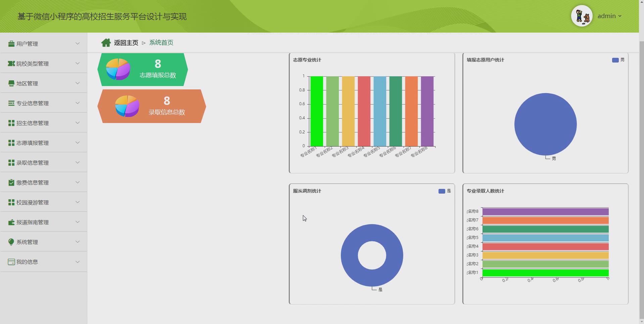Screen dimensions: 644x324
Task: Expand the 缴费信息管理 chevron
Action: point(78,182)
